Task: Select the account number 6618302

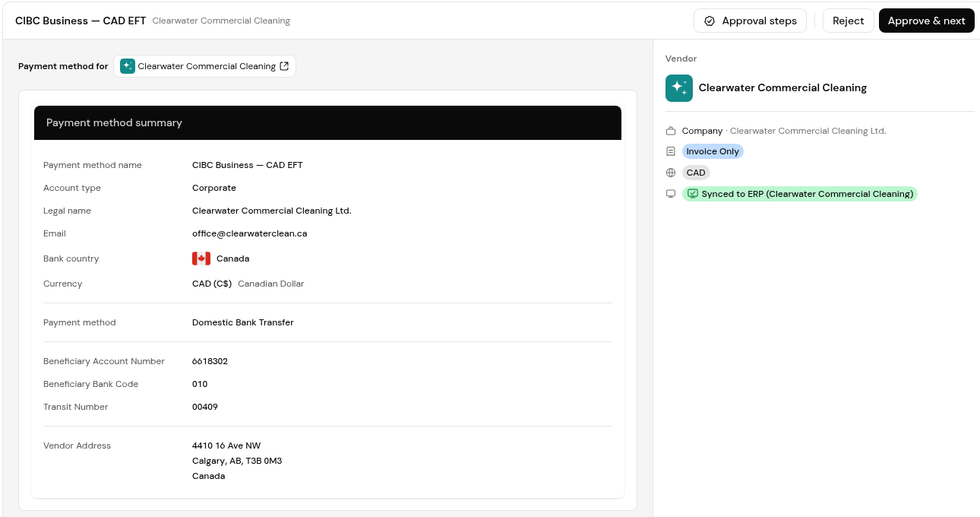Action: pyautogui.click(x=210, y=361)
